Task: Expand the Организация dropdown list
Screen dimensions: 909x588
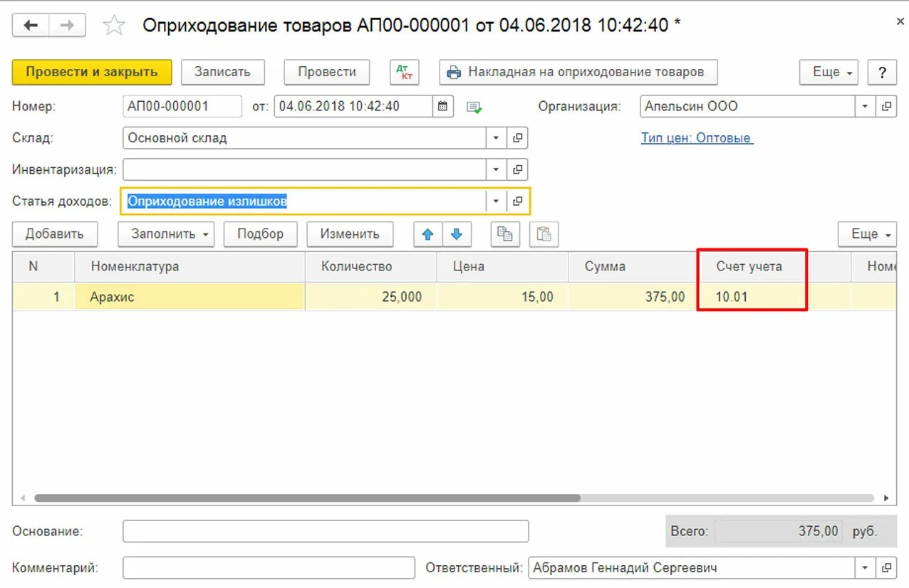Action: point(866,107)
